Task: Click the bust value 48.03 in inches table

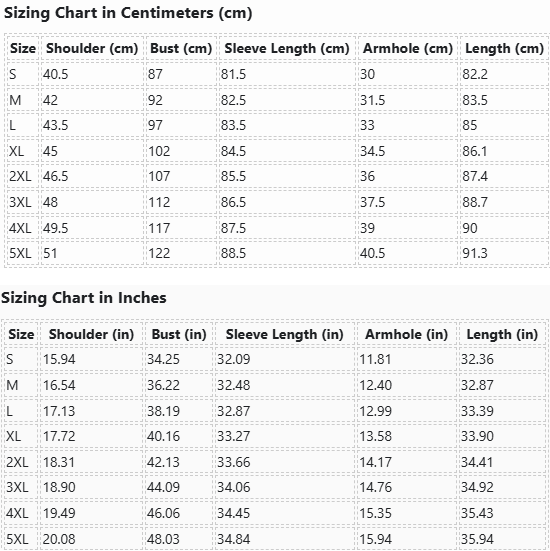Action: pyautogui.click(x=163, y=539)
